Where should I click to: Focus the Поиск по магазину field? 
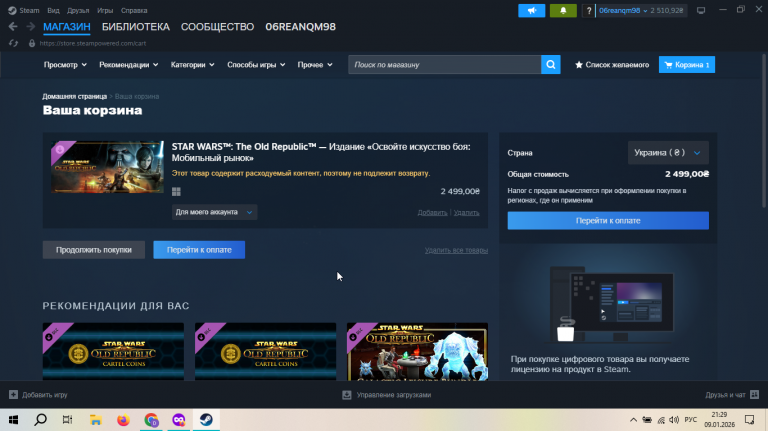[x=444, y=65]
